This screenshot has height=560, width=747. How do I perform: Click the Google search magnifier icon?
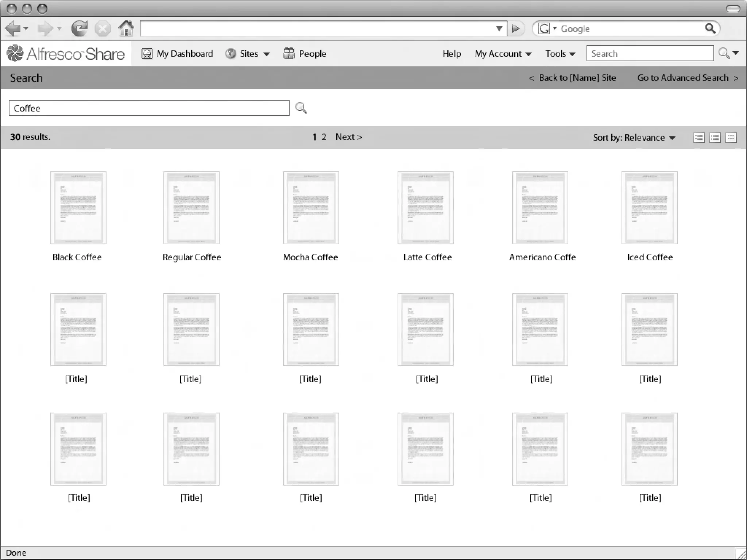tap(710, 28)
